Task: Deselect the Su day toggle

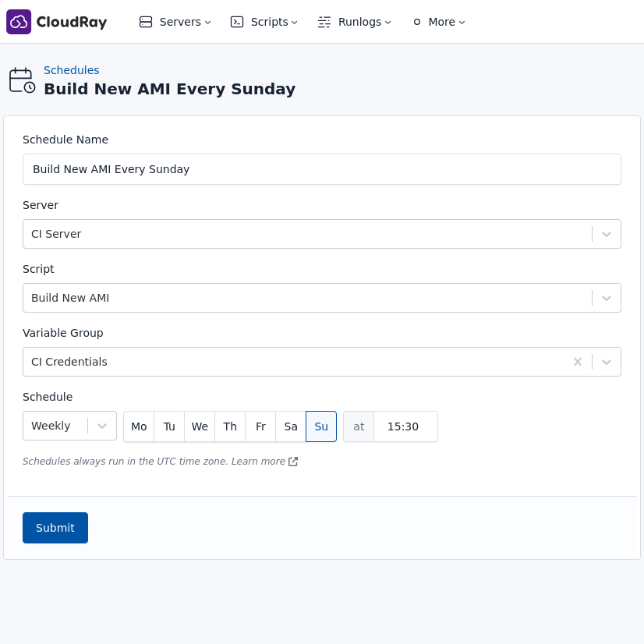Action: pos(320,426)
